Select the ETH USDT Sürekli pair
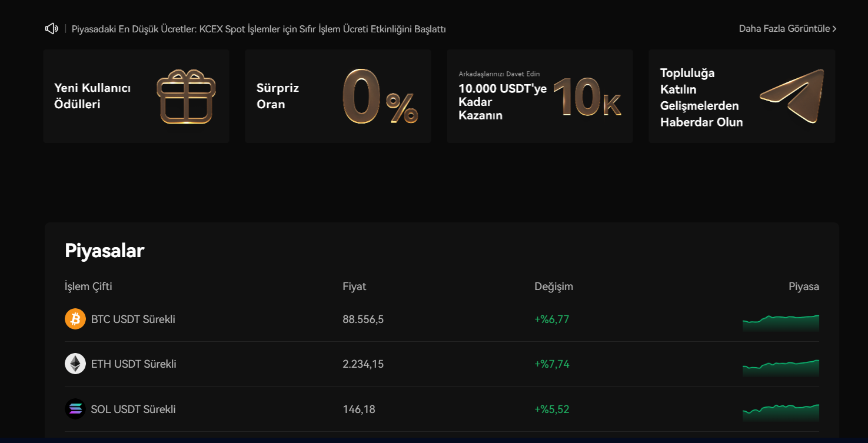This screenshot has height=443, width=868. tap(134, 364)
